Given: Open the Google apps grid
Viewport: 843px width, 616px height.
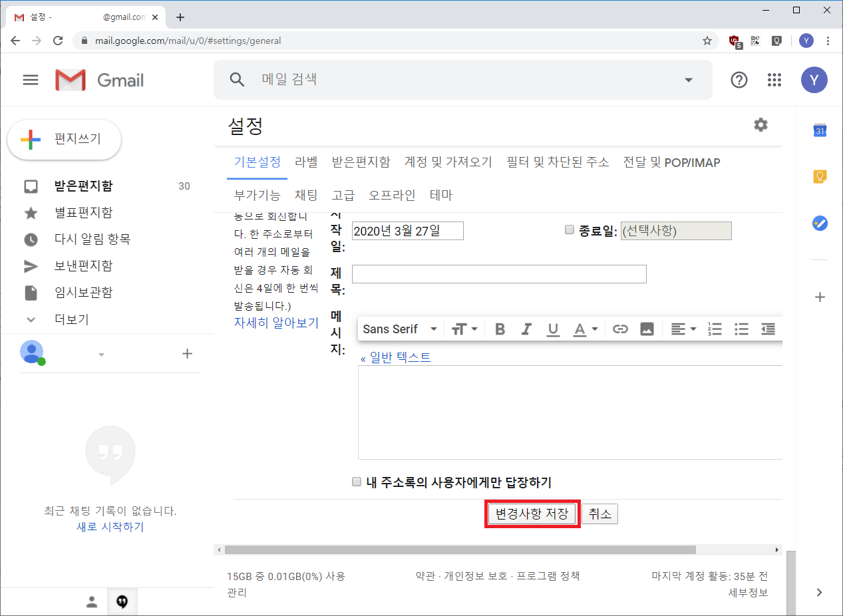Looking at the screenshot, I should [774, 80].
